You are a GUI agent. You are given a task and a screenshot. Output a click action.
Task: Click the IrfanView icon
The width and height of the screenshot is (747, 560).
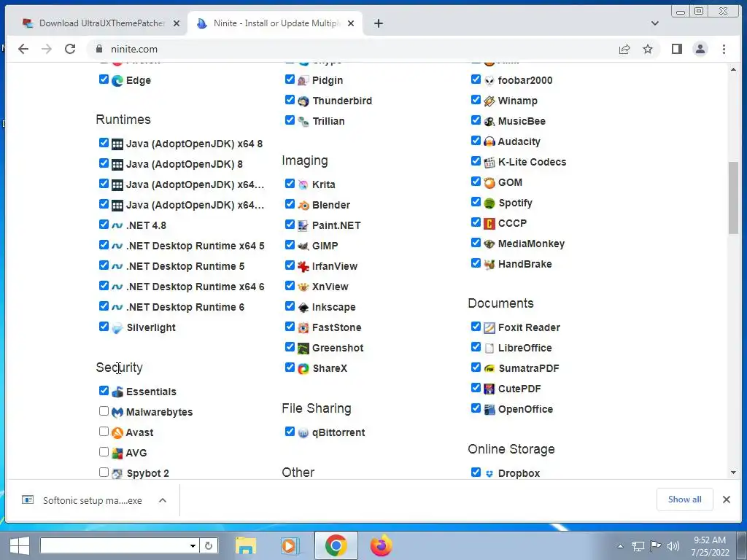(x=303, y=267)
